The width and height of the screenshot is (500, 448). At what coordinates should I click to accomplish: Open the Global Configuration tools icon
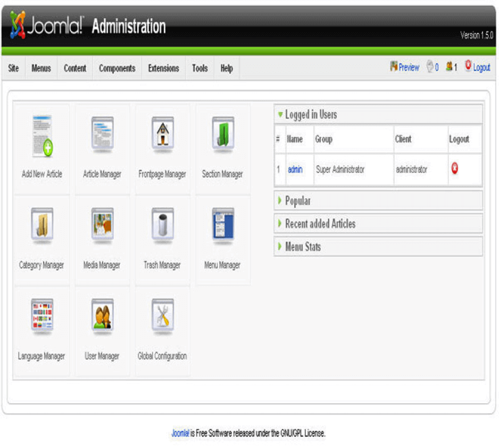(163, 316)
